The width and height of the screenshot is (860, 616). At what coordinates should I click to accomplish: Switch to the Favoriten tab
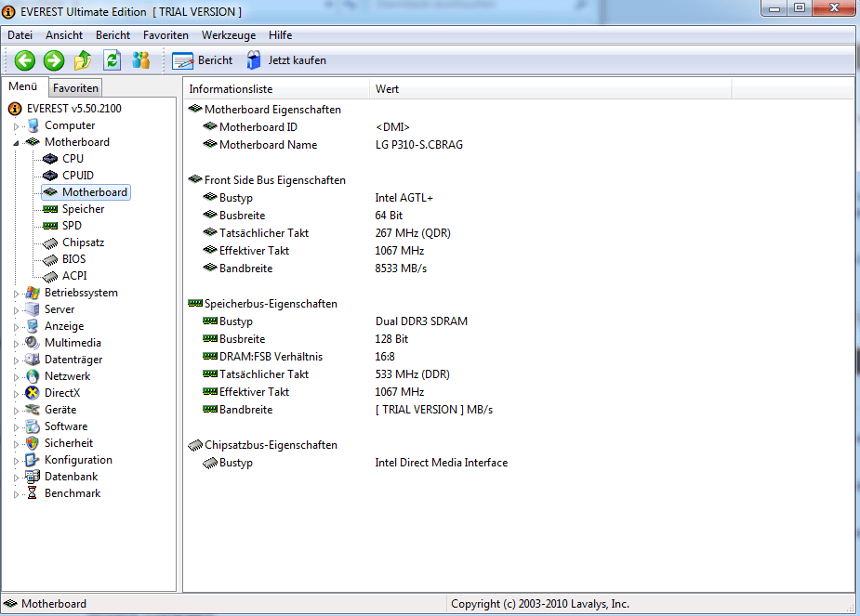click(x=75, y=87)
